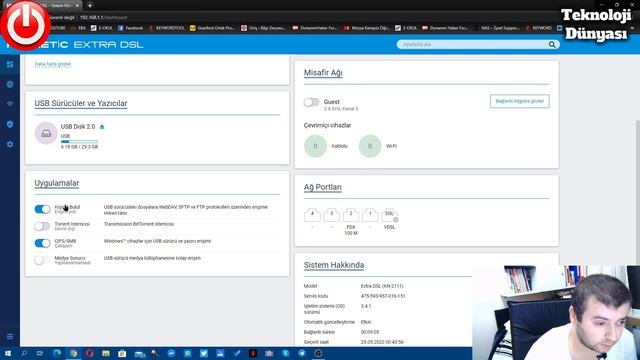
Task: Select network port 2 icon
Action: click(x=351, y=215)
